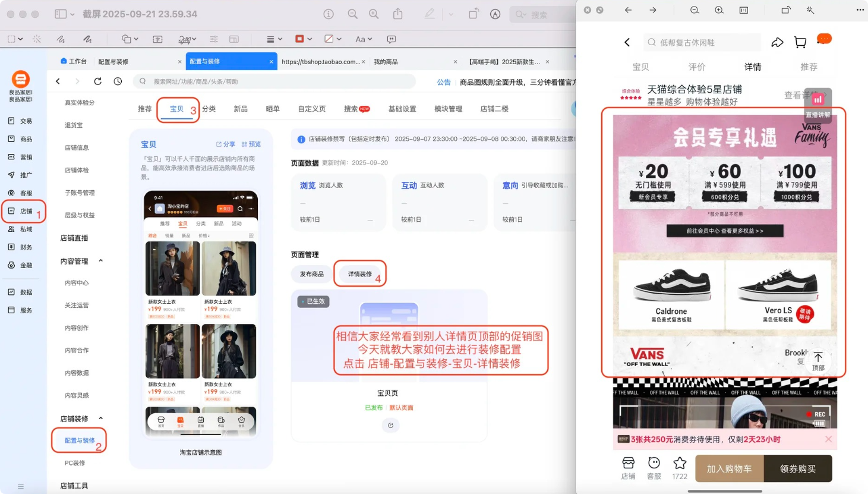Toggle the Preview sidebar view button

pyautogui.click(x=61, y=14)
